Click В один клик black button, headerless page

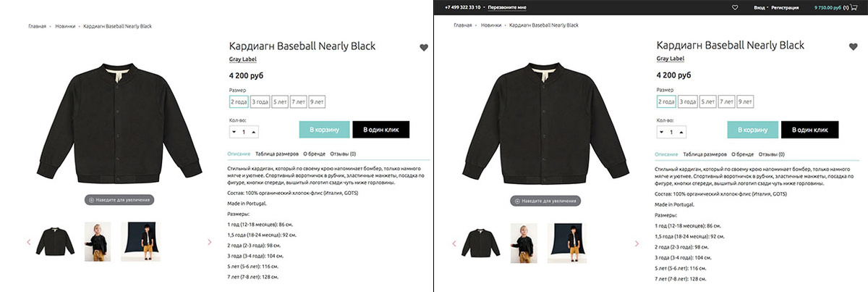click(380, 130)
